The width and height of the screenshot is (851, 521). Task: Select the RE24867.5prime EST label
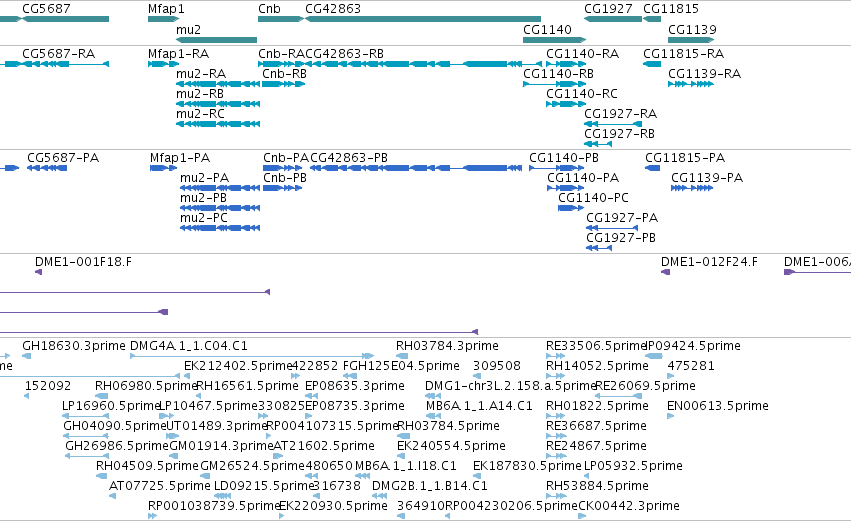coord(596,447)
